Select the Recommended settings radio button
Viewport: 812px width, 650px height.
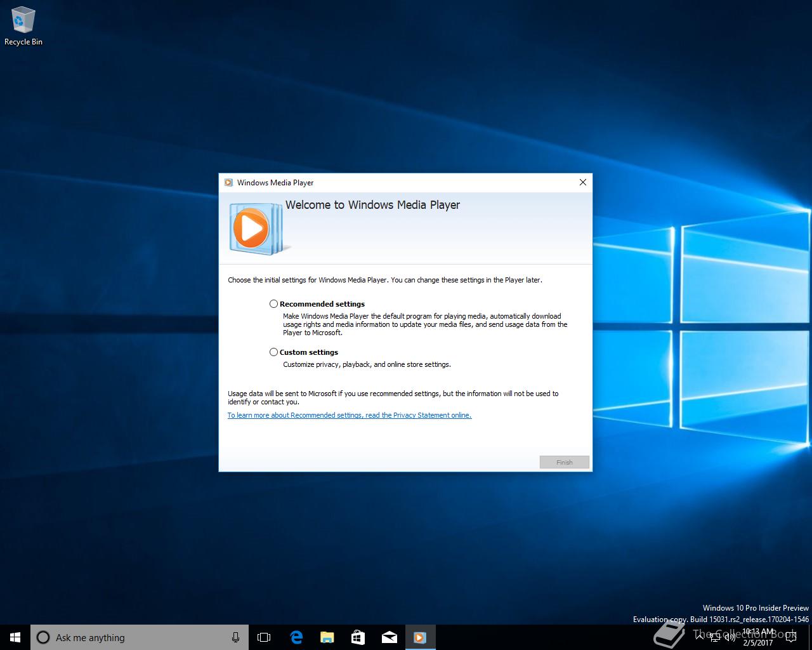(273, 304)
